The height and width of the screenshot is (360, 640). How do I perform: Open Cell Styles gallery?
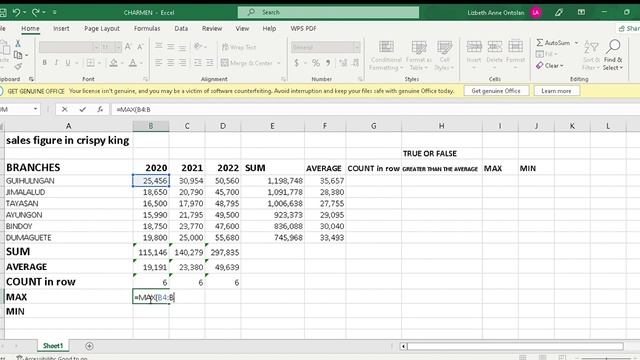[x=444, y=55]
